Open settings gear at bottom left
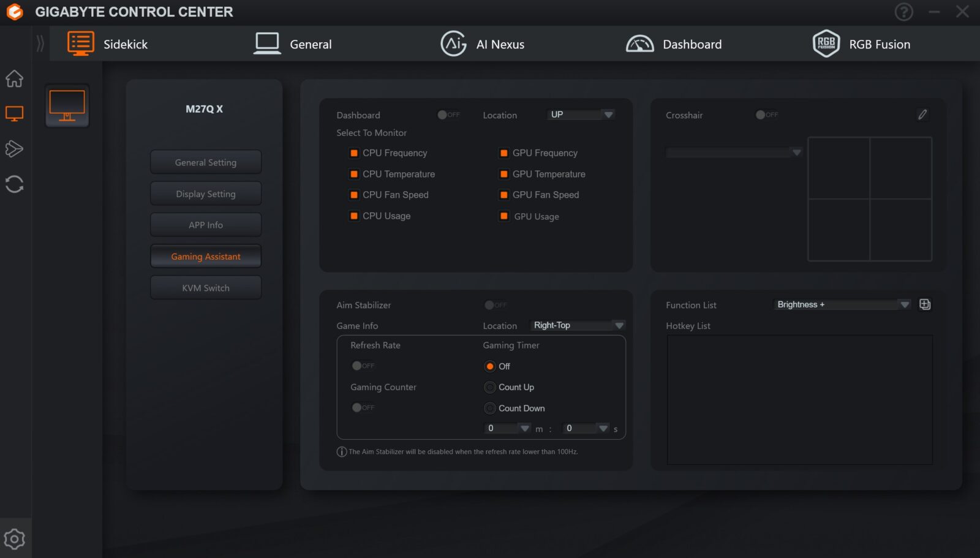This screenshot has width=980, height=558. click(14, 539)
